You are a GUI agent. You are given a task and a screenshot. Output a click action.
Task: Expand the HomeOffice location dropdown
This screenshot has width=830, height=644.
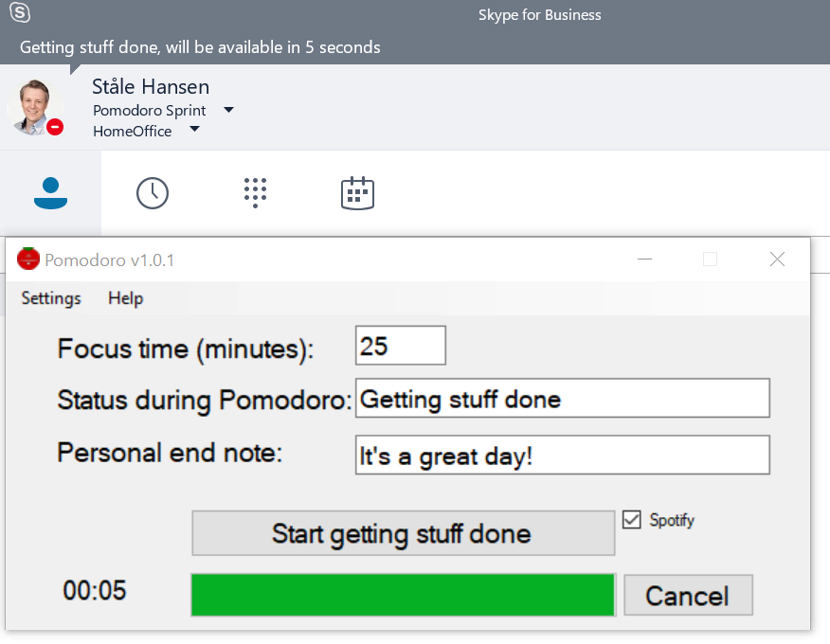tap(195, 130)
